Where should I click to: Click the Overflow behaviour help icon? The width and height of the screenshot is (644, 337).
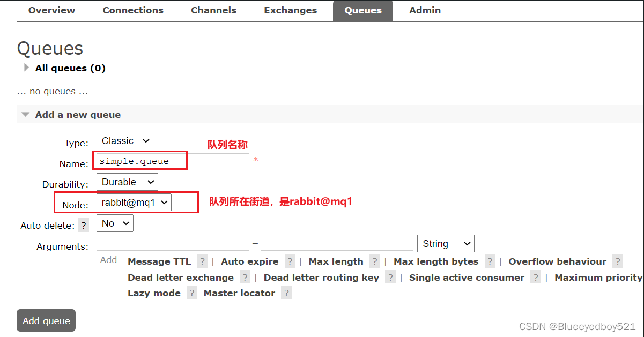pyautogui.click(x=618, y=261)
